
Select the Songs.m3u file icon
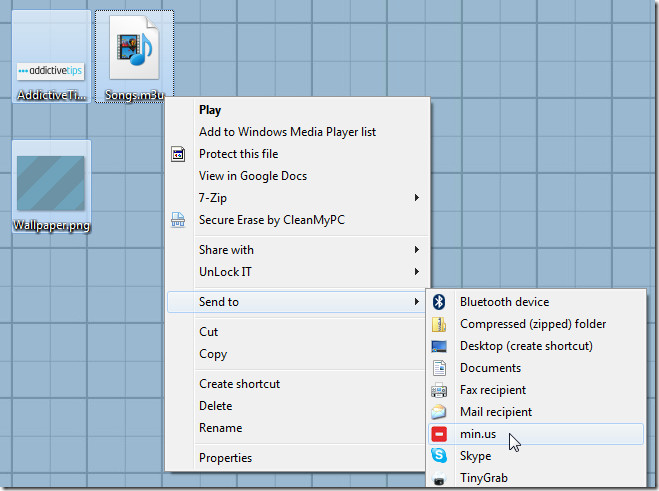134,47
